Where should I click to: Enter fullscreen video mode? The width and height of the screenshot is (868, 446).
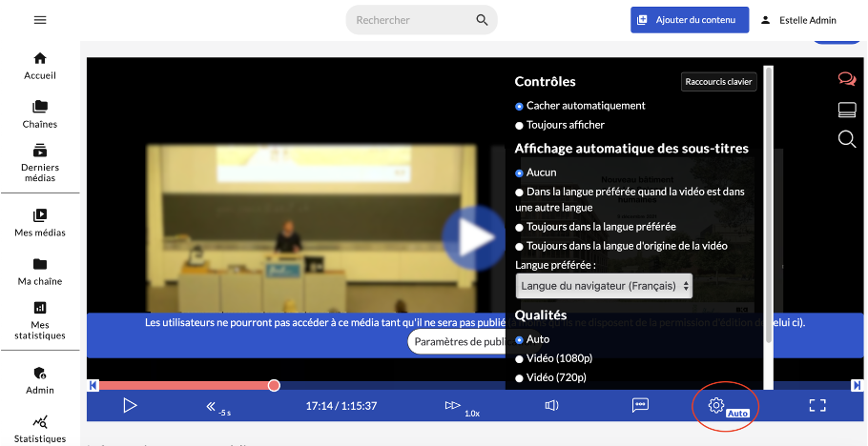click(x=816, y=405)
